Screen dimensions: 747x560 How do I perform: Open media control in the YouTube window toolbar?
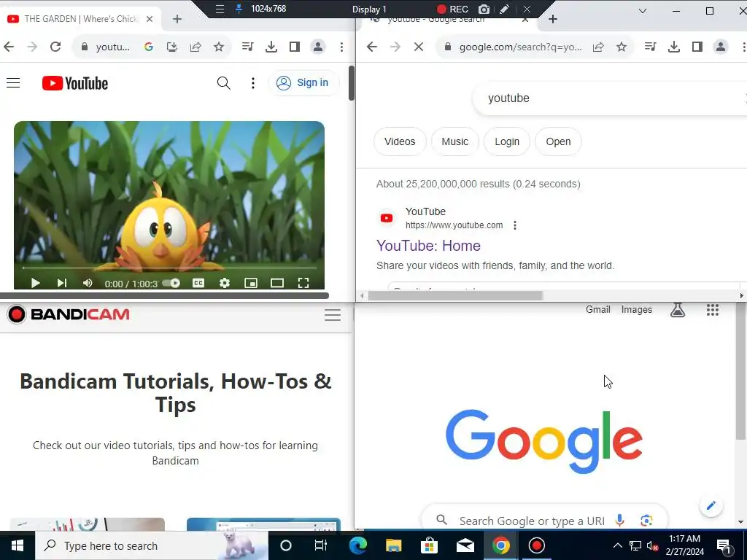248,47
